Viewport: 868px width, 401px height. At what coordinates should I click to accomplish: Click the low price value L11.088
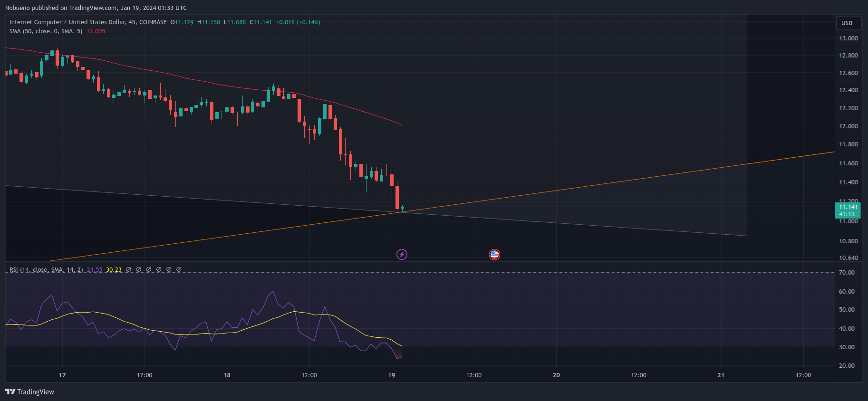[235, 22]
